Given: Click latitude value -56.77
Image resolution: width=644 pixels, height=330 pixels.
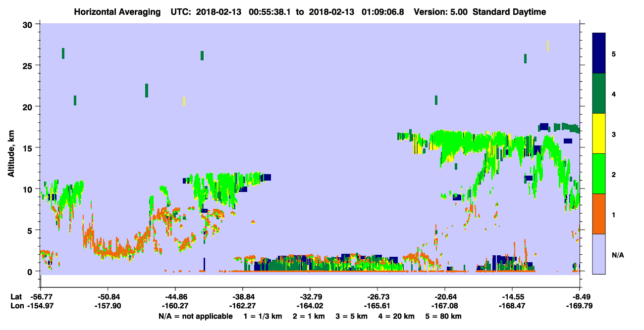Looking at the screenshot, I should click(41, 297).
